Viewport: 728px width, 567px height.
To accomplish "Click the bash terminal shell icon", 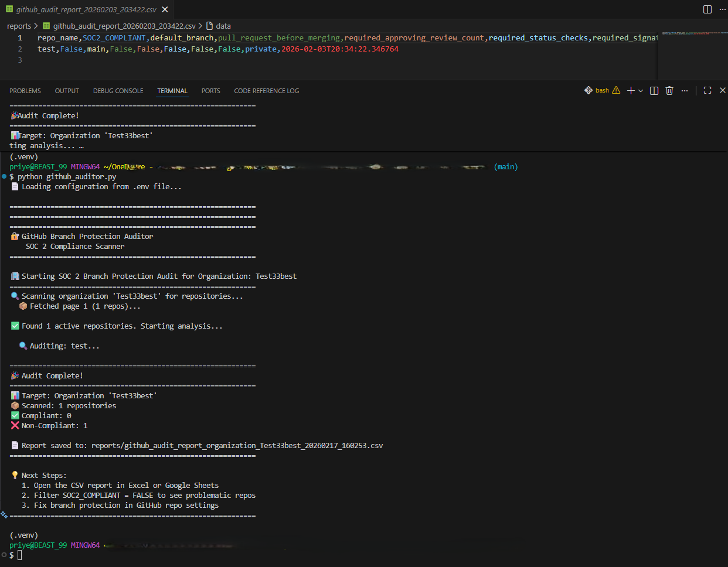I will [588, 90].
